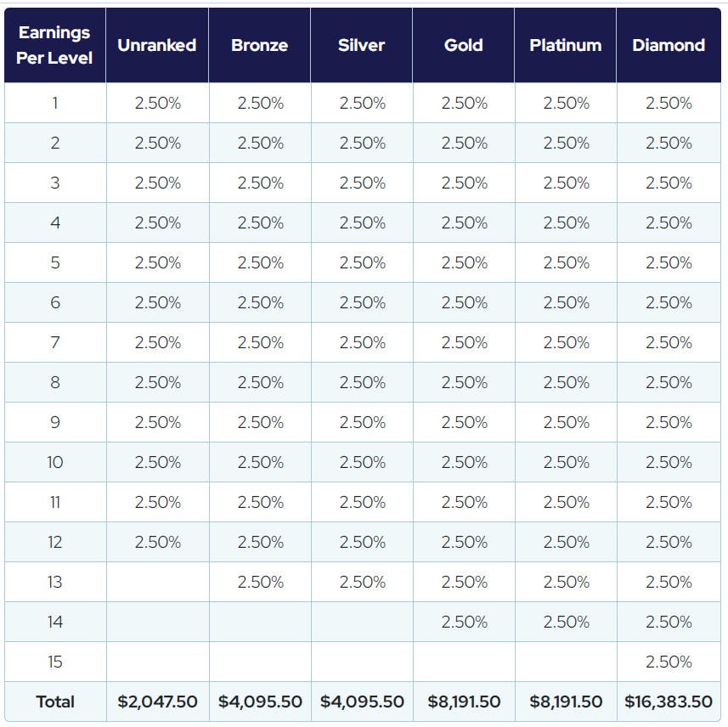The image size is (728, 727).
Task: Select the Gold total $8,191.50 cell
Action: click(464, 702)
